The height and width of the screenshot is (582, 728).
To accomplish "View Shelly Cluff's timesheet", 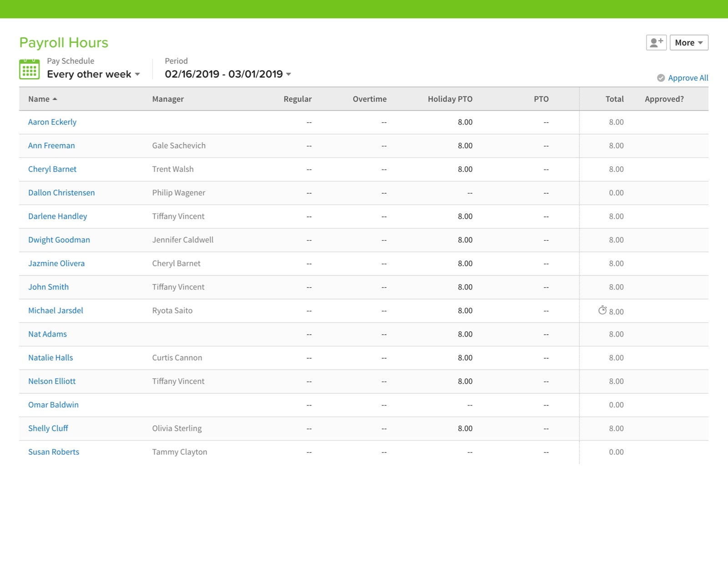I will tap(48, 429).
